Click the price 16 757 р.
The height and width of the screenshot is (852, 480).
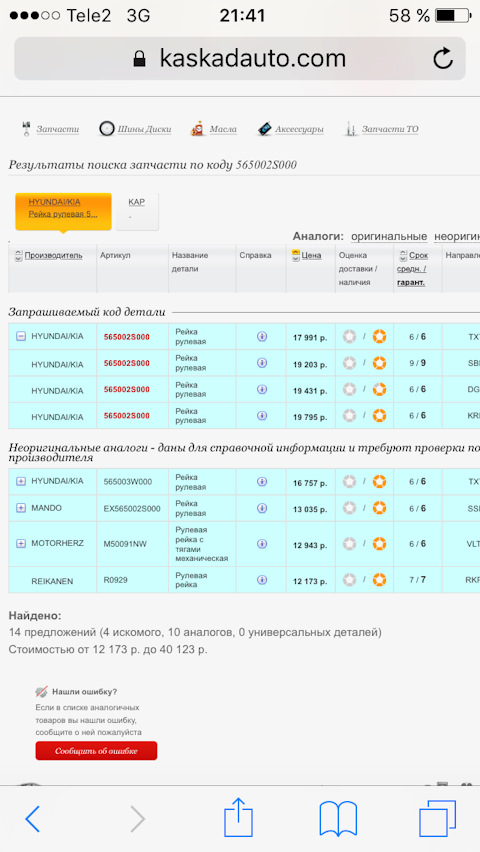(310, 483)
